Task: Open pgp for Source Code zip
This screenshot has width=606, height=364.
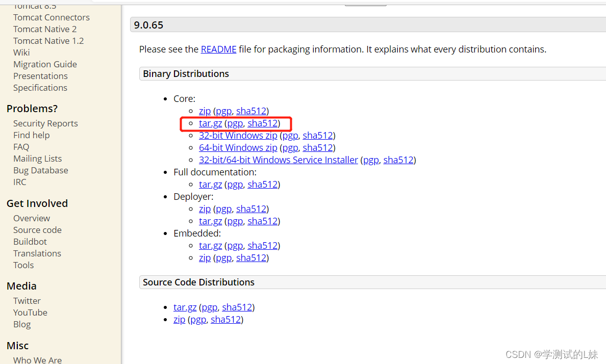Action: point(198,320)
